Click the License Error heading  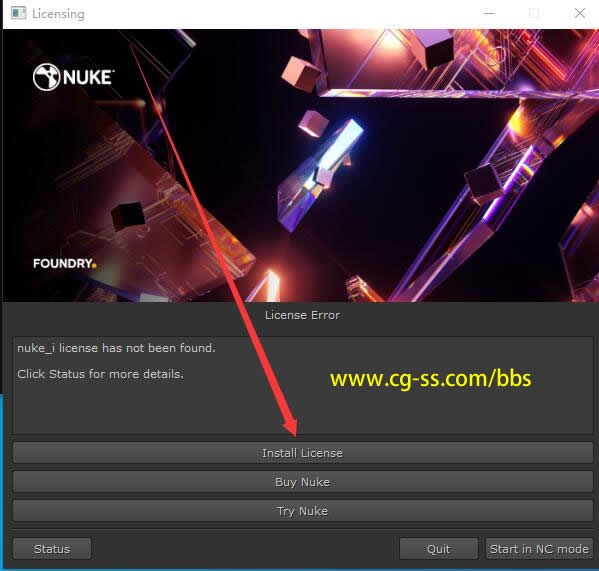click(303, 315)
